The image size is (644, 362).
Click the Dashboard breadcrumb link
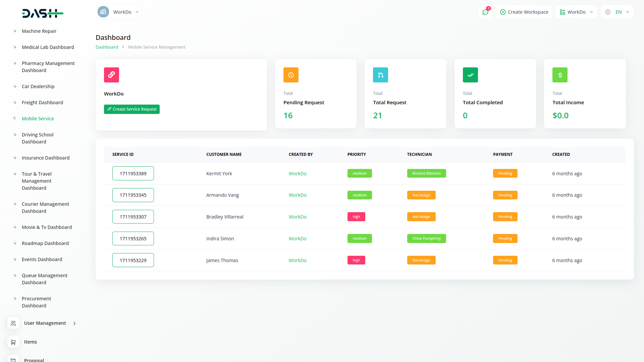[x=107, y=47]
